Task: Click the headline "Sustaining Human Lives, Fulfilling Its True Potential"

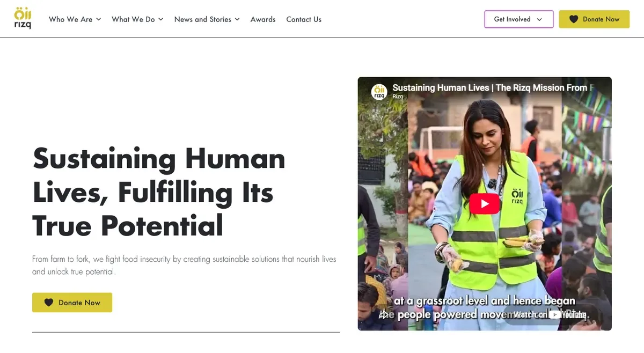Action: [x=159, y=192]
